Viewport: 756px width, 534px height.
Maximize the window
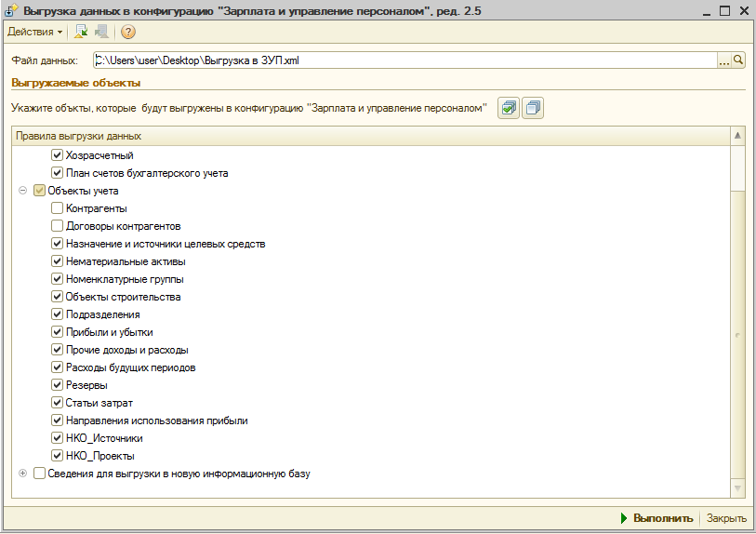(724, 10)
